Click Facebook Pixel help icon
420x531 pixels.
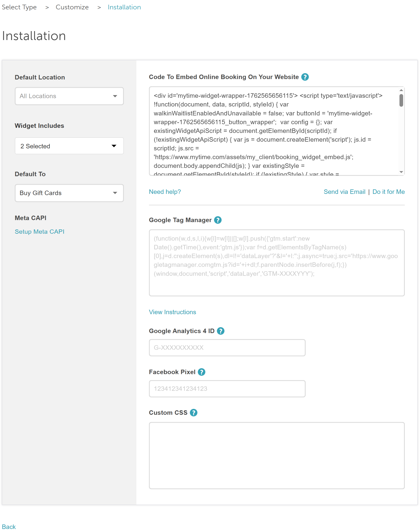(x=201, y=372)
